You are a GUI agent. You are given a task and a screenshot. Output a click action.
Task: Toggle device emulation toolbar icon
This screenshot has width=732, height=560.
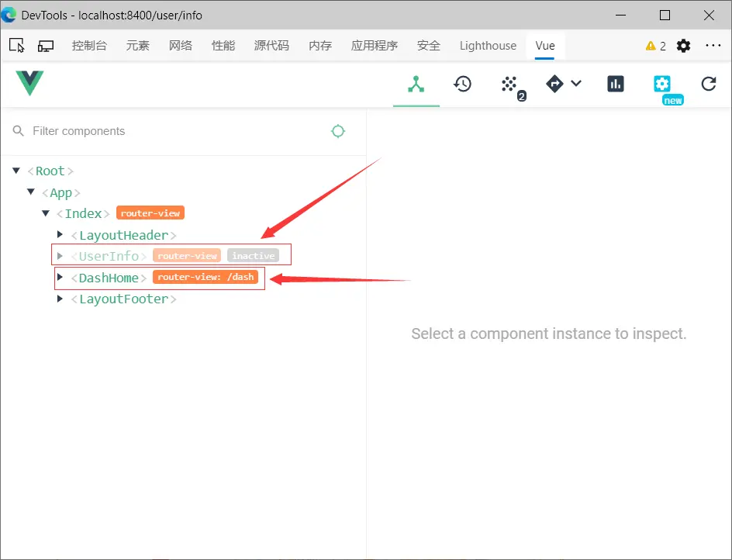46,46
